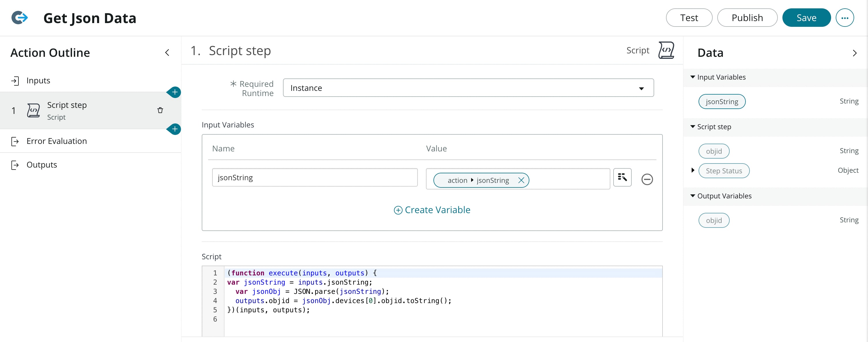Remove jsonString variable row with minus icon
868x342 pixels.
[647, 179]
